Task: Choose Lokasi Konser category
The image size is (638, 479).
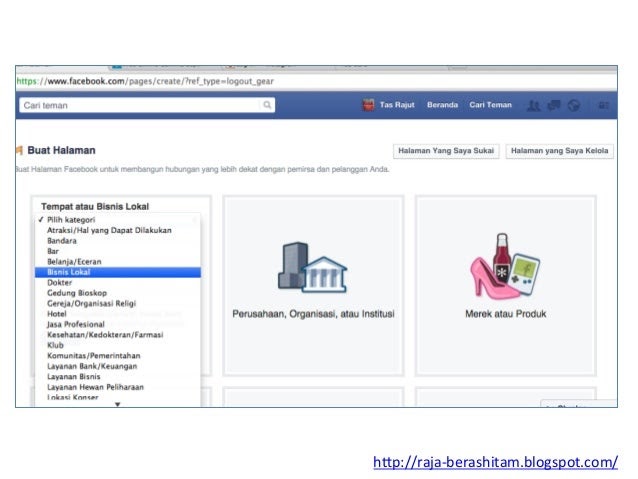Action: point(118,397)
